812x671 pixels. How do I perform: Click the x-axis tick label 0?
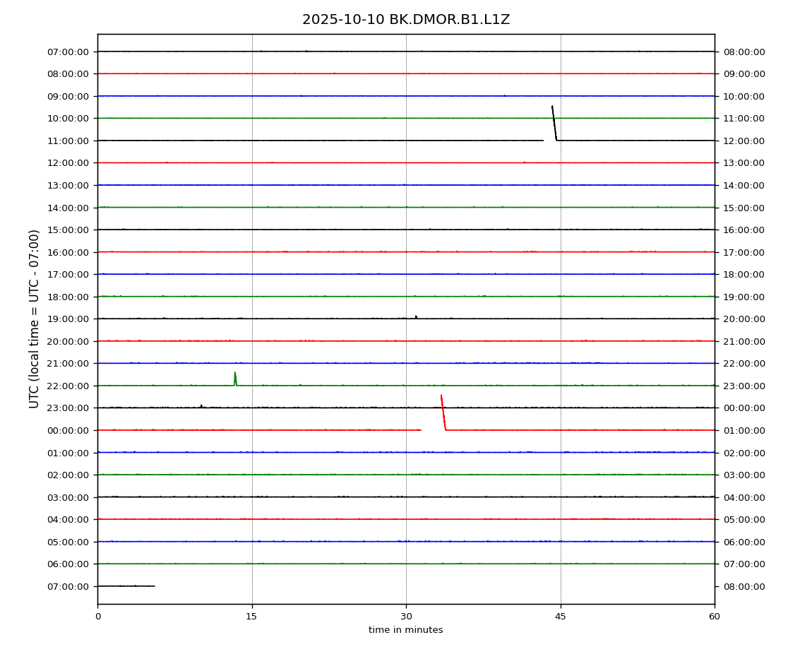pyautogui.click(x=97, y=617)
